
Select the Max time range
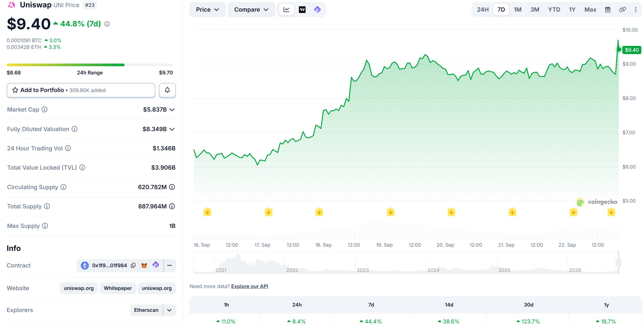(x=590, y=10)
